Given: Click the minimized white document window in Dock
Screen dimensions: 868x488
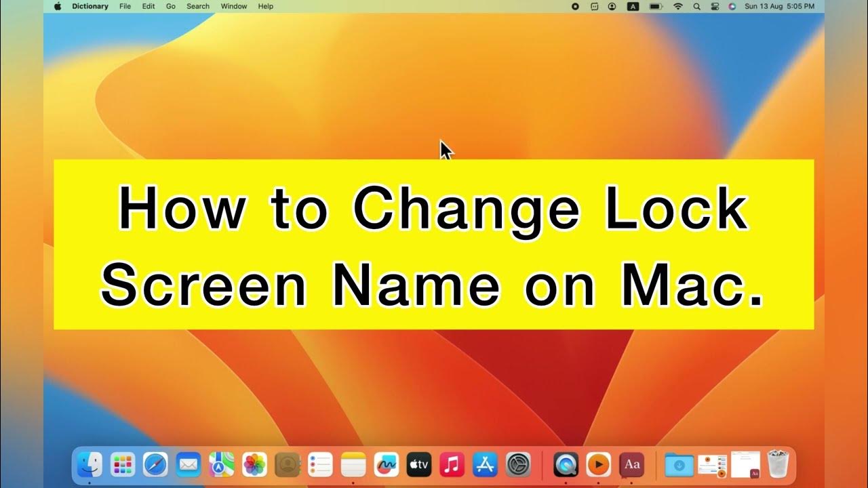Looking at the screenshot, I should [x=745, y=464].
